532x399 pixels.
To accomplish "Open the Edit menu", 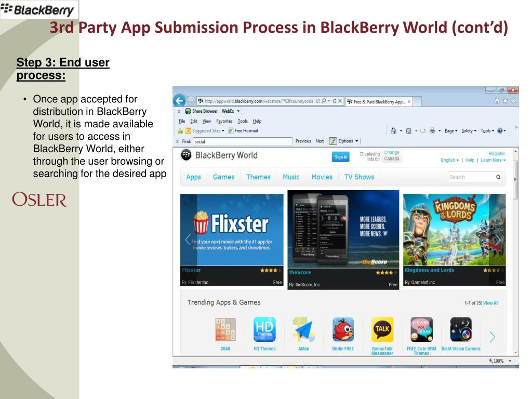I will tap(193, 121).
